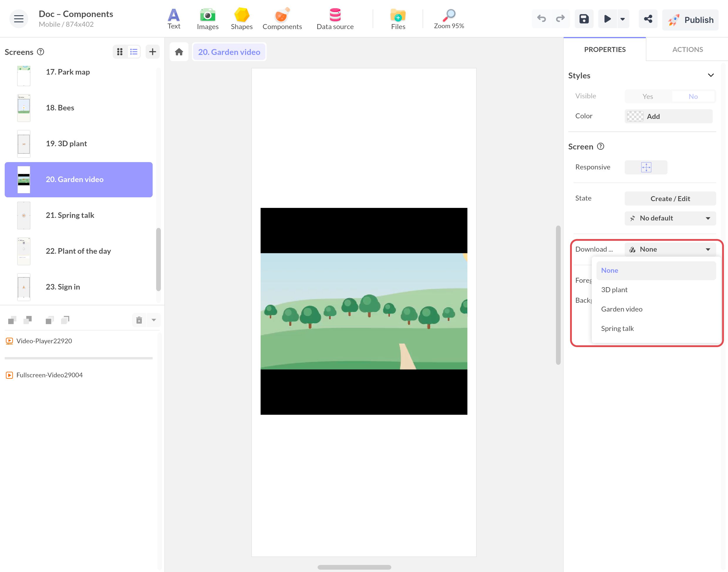Redo the last action
The height and width of the screenshot is (572, 728).
[560, 19]
